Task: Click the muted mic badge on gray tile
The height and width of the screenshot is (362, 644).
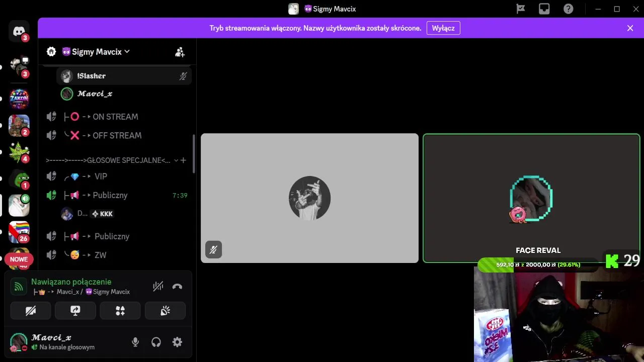Action: point(213,249)
